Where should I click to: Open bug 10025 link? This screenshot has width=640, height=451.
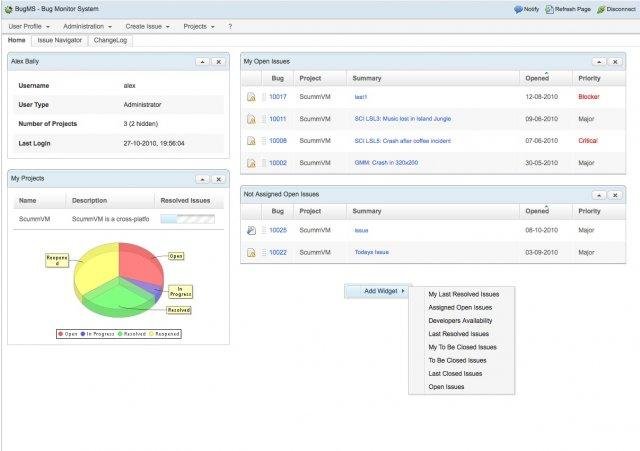pyautogui.click(x=278, y=230)
